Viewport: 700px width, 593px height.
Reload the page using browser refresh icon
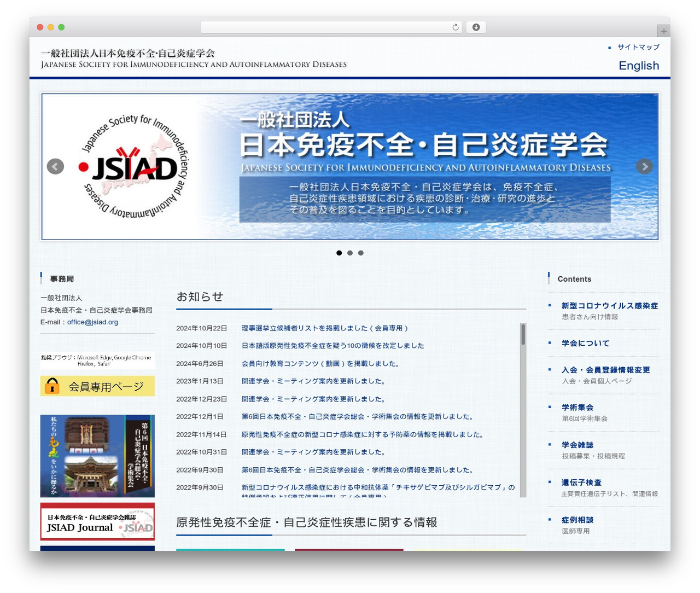(x=456, y=27)
